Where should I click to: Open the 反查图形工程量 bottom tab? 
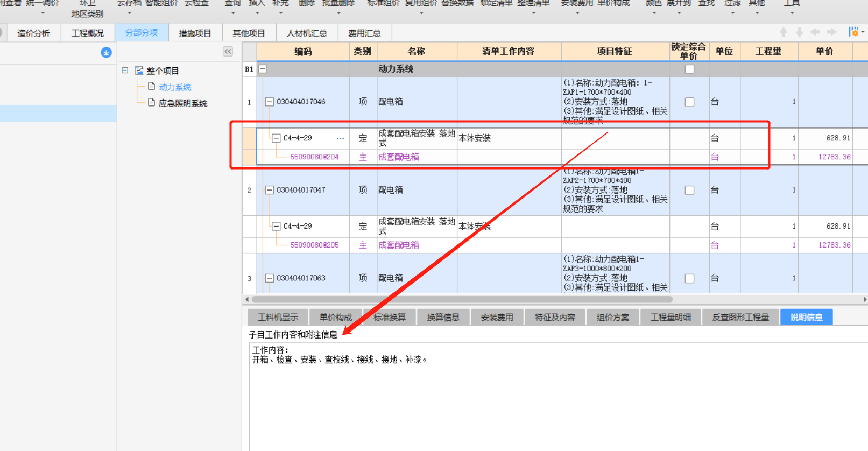coord(741,317)
